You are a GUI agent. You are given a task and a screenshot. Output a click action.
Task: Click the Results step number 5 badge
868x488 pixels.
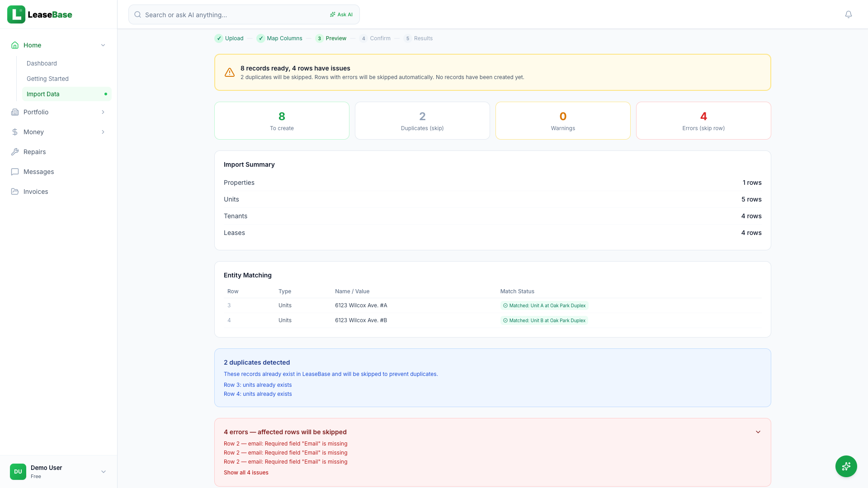point(408,38)
